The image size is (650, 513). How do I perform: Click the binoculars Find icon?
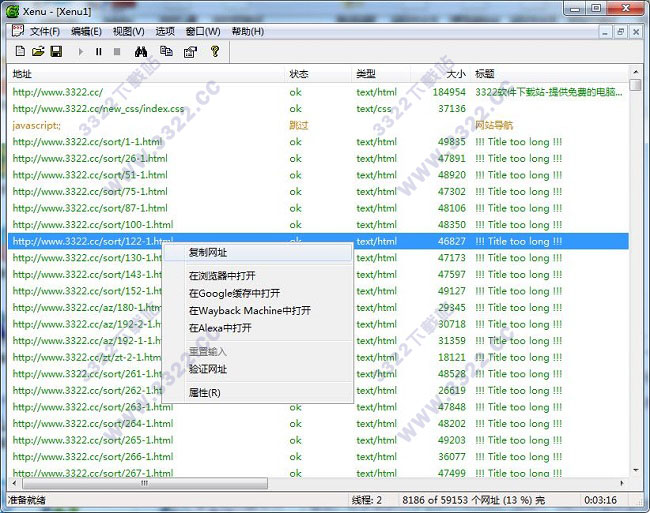pos(141,51)
